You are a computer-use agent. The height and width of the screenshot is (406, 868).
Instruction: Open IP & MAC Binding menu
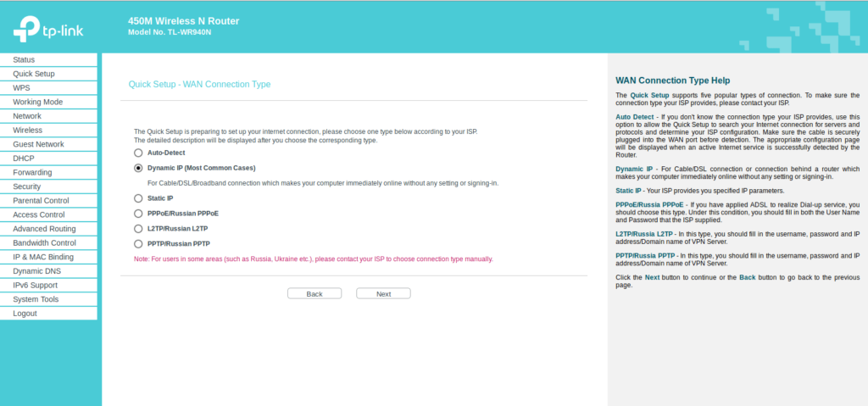[x=42, y=257]
